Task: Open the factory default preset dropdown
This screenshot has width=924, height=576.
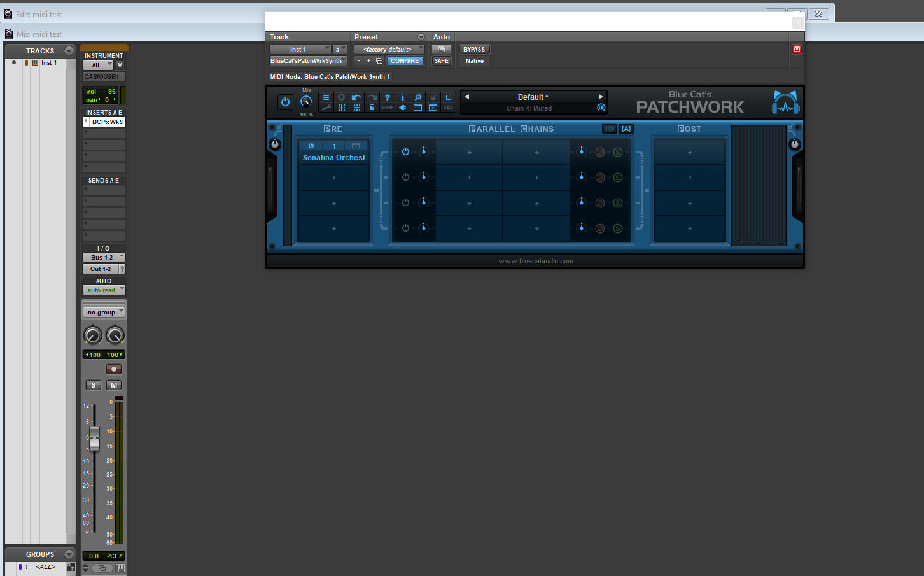Action: (389, 49)
